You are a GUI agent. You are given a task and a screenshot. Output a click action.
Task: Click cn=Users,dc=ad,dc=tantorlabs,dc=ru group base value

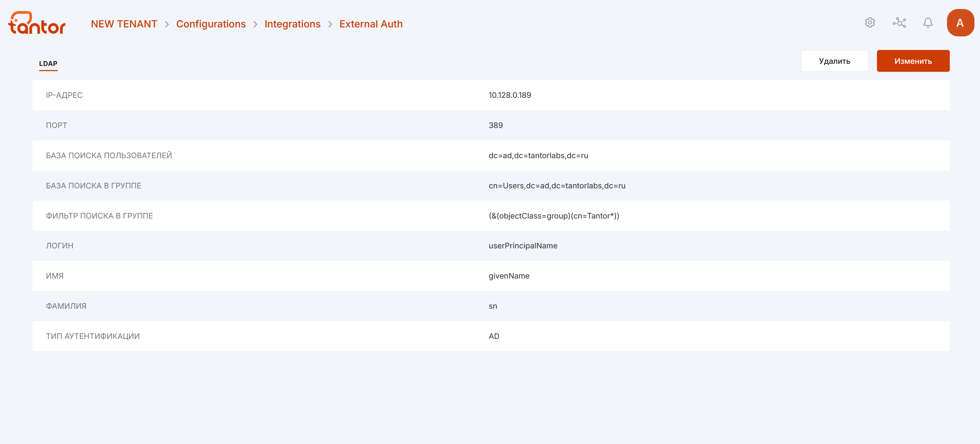(x=557, y=186)
